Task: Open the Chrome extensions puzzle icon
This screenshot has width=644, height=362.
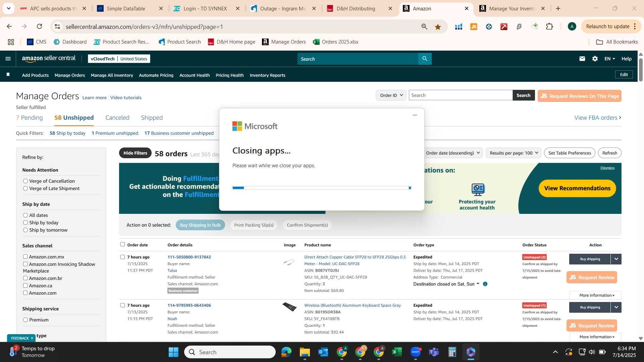Action: click(x=549, y=26)
